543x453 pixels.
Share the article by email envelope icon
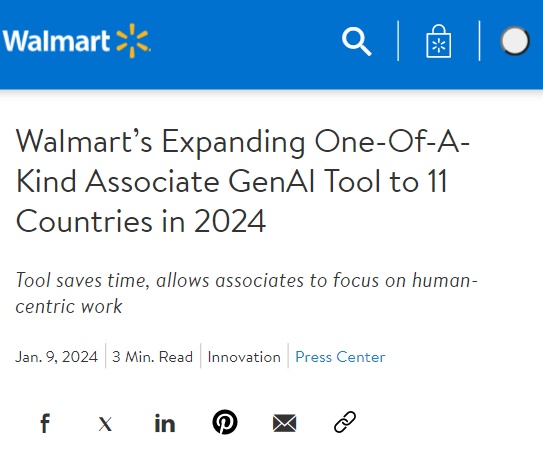pyautogui.click(x=284, y=423)
